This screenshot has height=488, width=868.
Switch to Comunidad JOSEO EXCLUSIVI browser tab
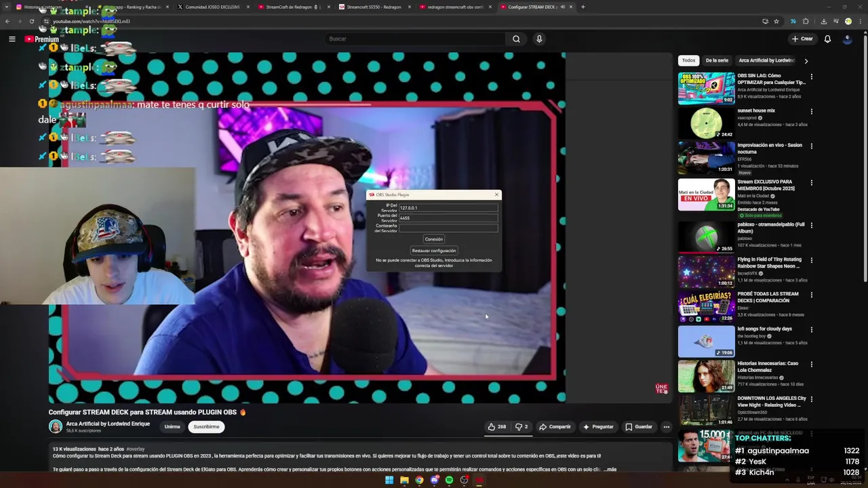click(x=212, y=7)
